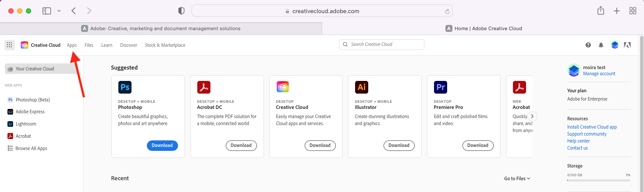The width and height of the screenshot is (644, 192).
Task: Open the Contact us link
Action: click(577, 148)
